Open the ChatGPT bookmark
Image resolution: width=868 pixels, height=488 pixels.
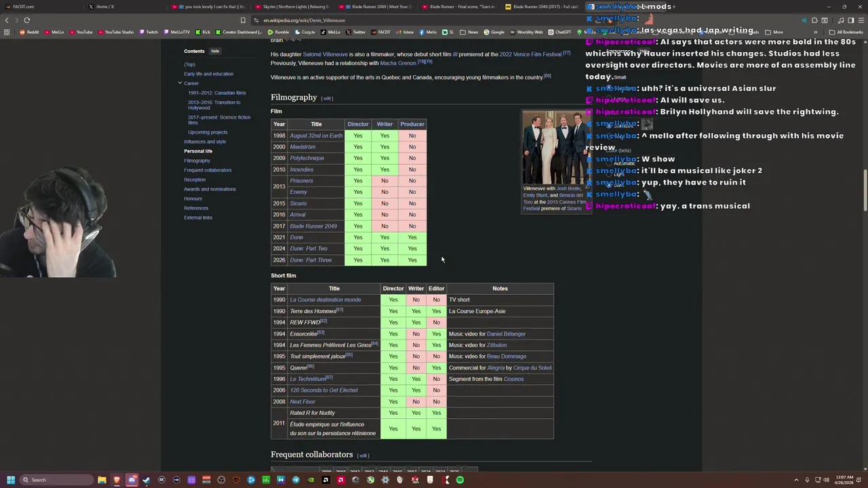[559, 32]
